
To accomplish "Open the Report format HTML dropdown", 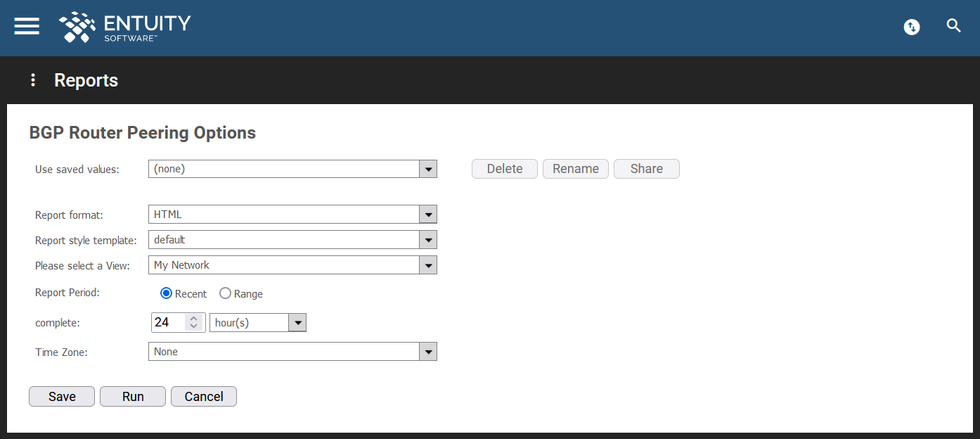I will [292, 215].
